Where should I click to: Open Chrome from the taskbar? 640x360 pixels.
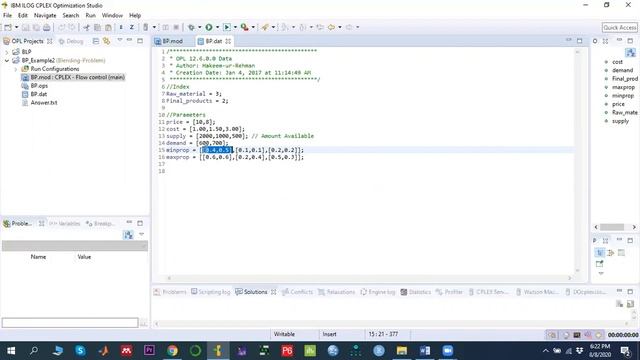pos(172,351)
